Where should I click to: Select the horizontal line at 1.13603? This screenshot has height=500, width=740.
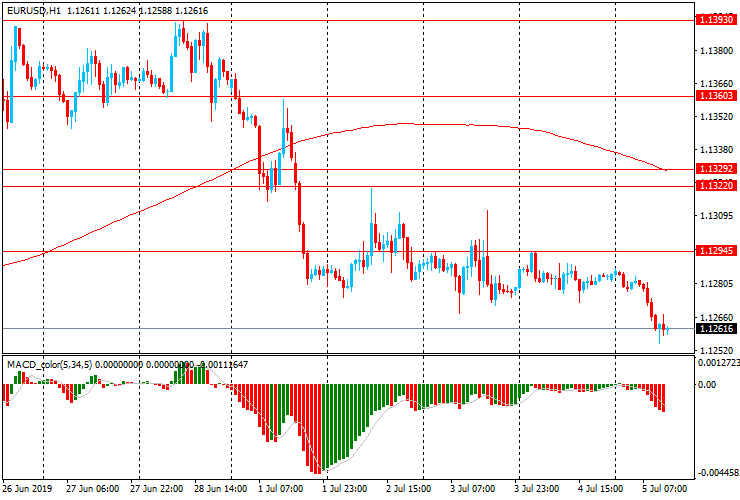[x=349, y=96]
